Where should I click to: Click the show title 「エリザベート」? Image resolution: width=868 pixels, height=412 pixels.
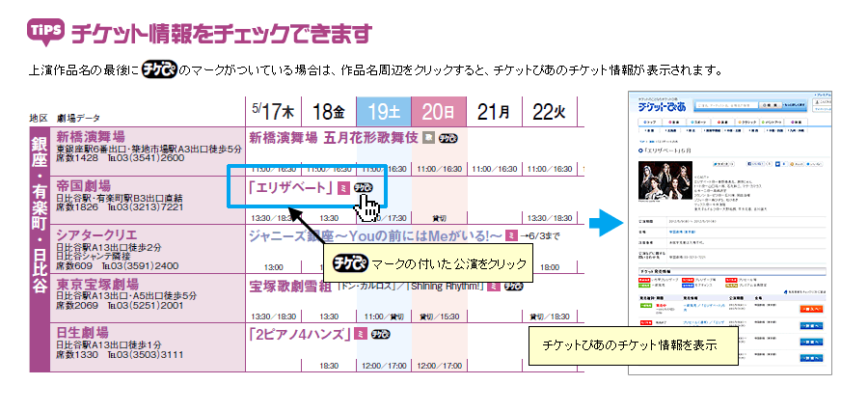(291, 188)
